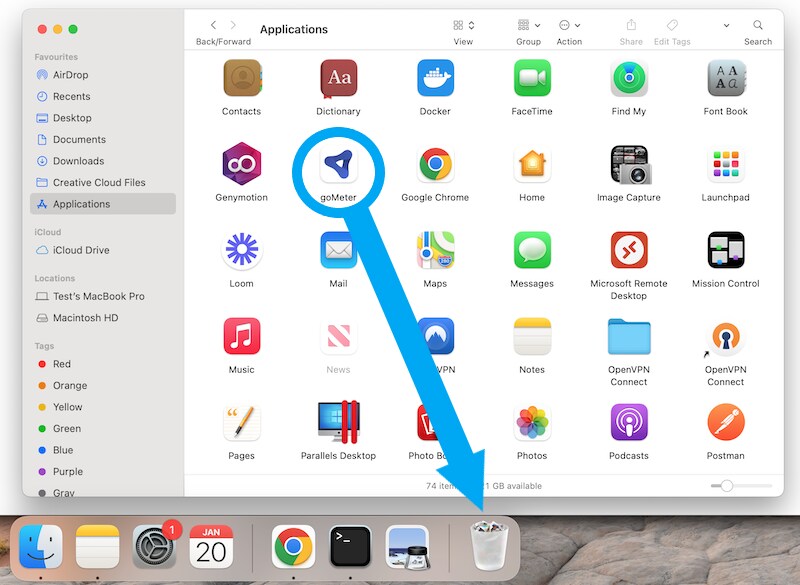The image size is (800, 585).
Task: Select the OpenVPN Connect alias with keyhole icon
Action: [x=726, y=337]
